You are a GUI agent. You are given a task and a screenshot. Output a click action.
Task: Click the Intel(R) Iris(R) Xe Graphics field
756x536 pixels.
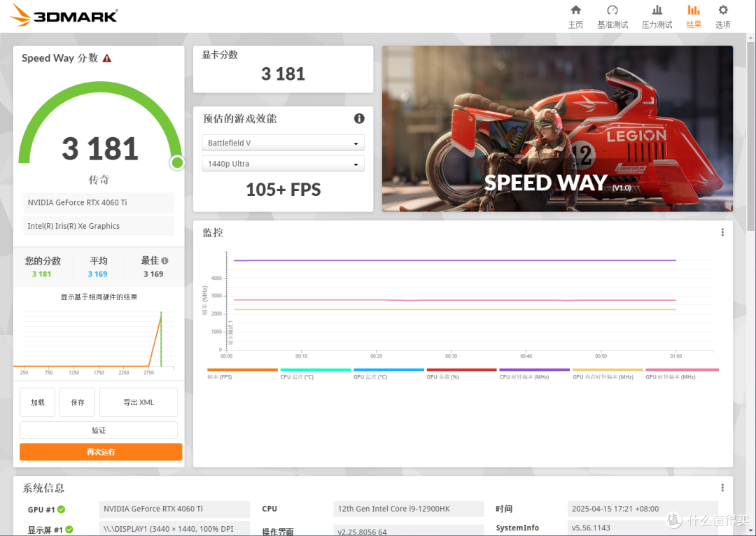click(99, 226)
